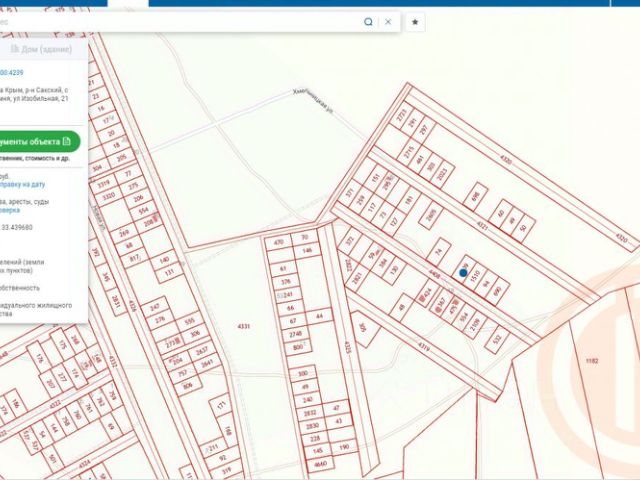The height and width of the screenshot is (480, 640).
Task: Select parcel 1182 at right
Action: 592,361
